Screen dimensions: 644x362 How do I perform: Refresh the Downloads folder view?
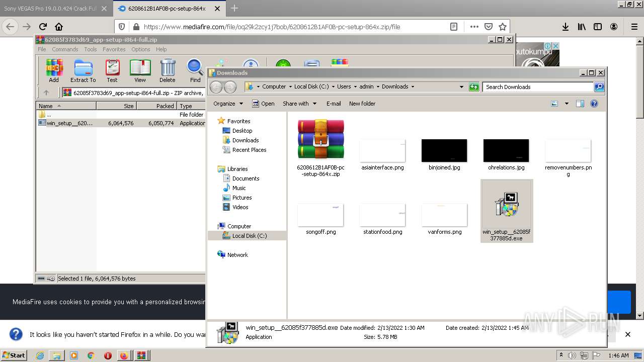[474, 87]
